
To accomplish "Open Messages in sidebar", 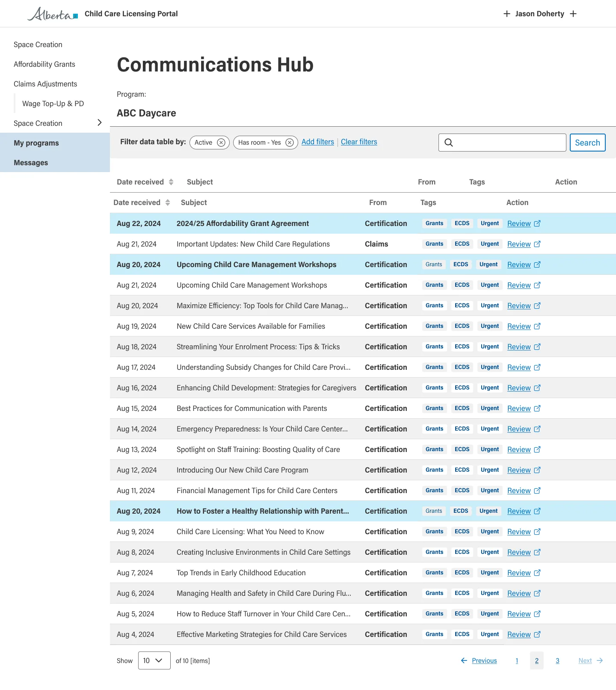I will pyautogui.click(x=55, y=163).
